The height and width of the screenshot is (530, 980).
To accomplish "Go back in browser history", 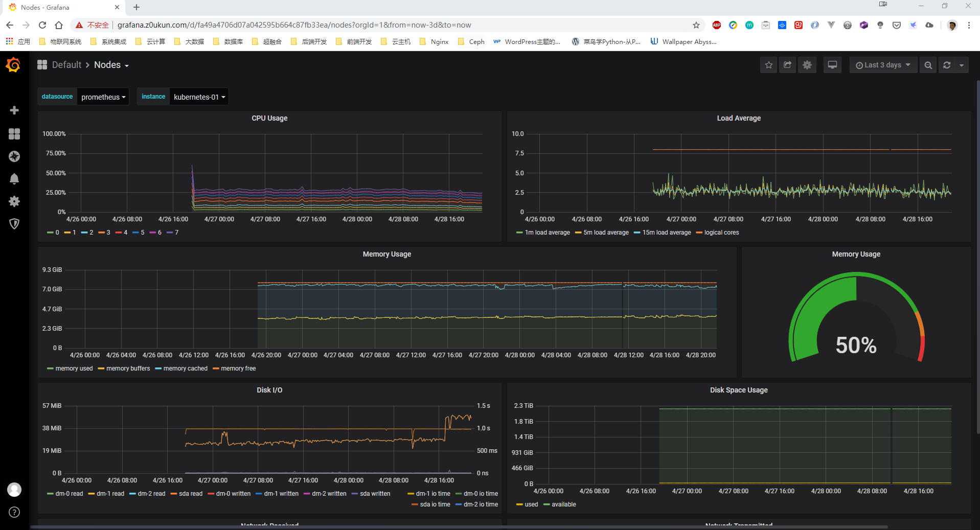I will tap(10, 25).
